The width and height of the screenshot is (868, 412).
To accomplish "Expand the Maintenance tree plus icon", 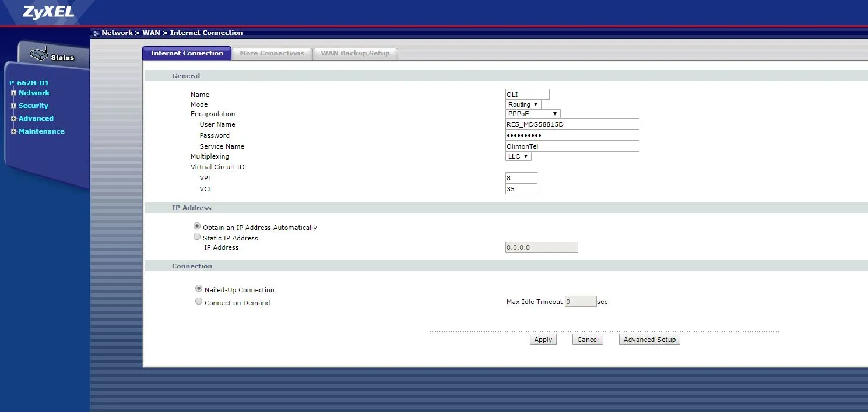I will (13, 132).
